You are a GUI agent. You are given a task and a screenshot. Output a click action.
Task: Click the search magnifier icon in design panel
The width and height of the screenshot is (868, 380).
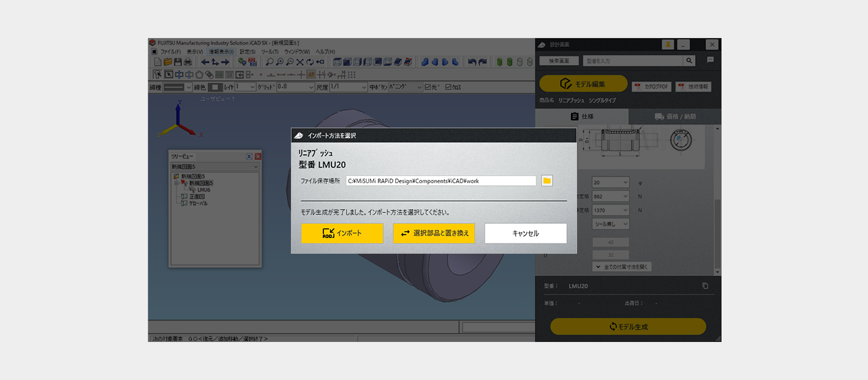(689, 61)
